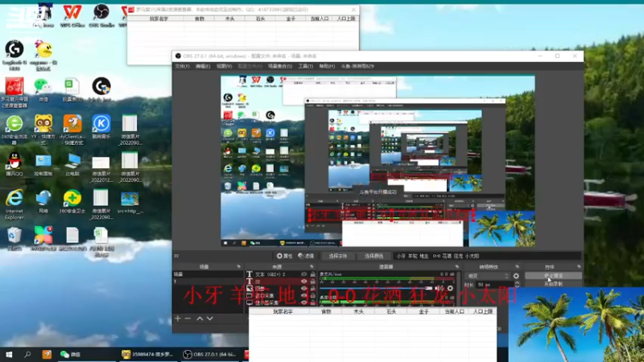The height and width of the screenshot is (362, 644).
Task: Select 玩家名字 column header in top resource-viewer window
Action: (159, 19)
